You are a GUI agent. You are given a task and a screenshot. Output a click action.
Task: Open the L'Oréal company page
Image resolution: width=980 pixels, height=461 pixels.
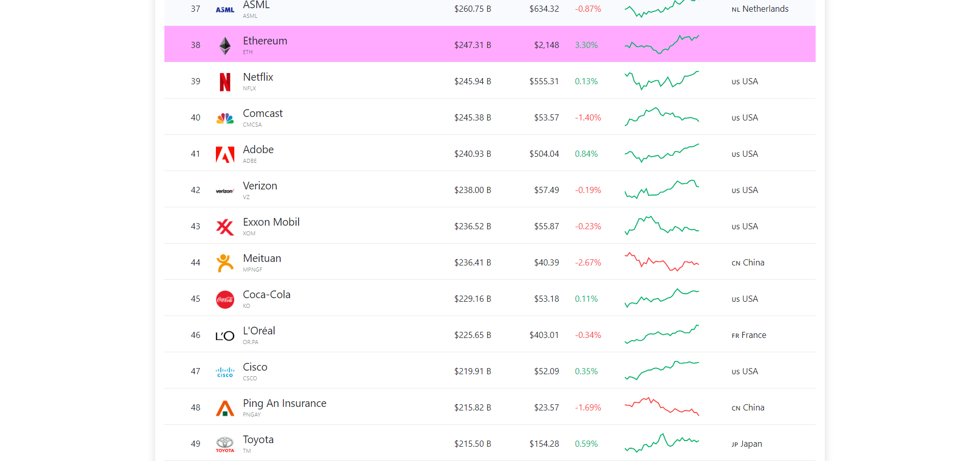[x=259, y=331]
